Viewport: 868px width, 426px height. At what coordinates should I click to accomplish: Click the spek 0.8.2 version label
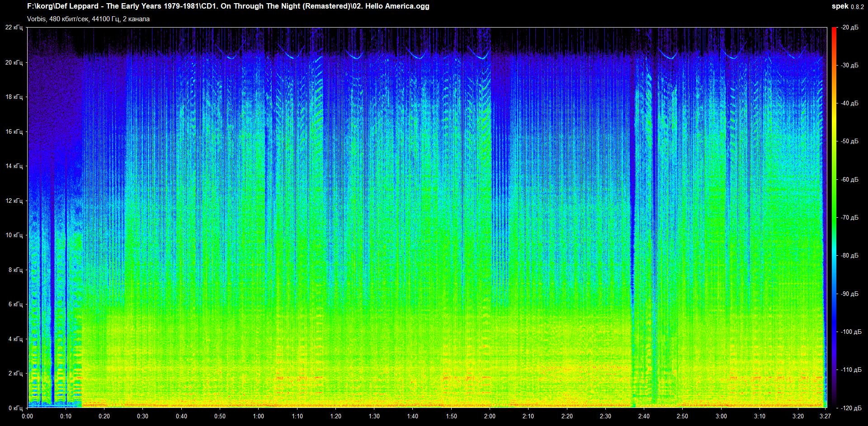(x=847, y=6)
